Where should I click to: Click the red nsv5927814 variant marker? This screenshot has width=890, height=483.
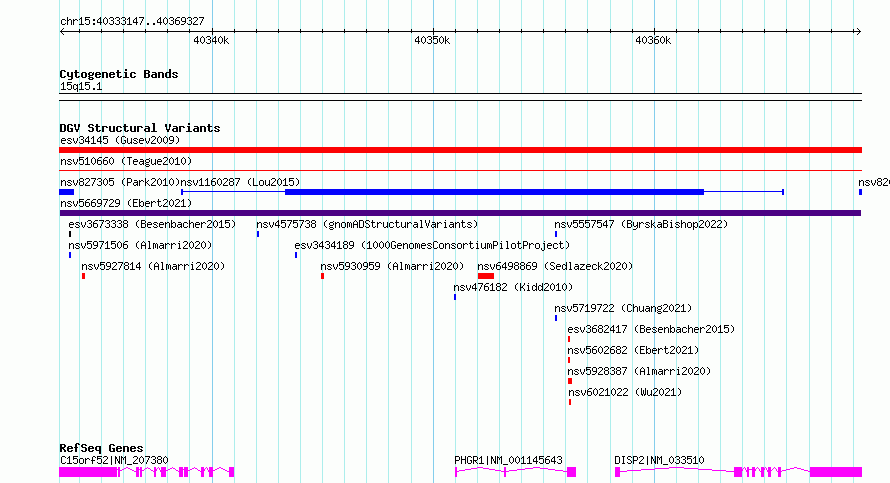tap(83, 276)
